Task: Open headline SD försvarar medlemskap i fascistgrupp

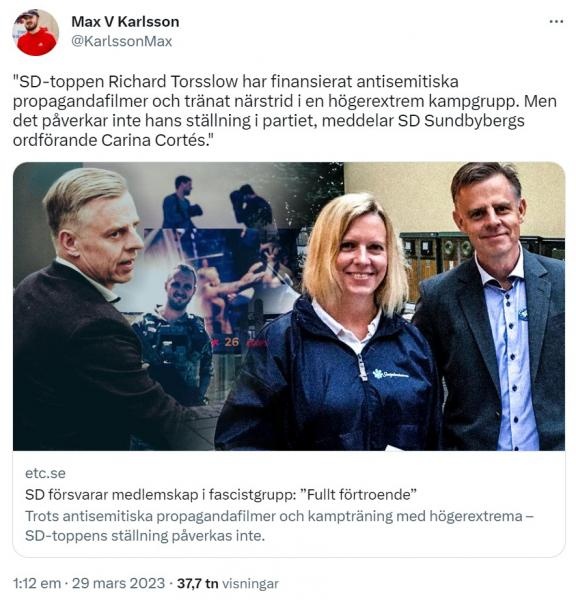Action: pyautogui.click(x=220, y=495)
